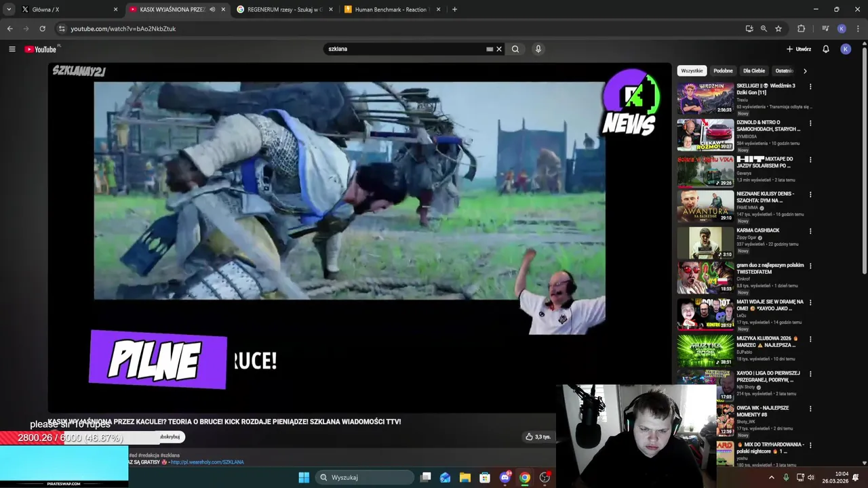The height and width of the screenshot is (488, 868).
Task: Open the Chrome profile avatar
Action: (842, 28)
